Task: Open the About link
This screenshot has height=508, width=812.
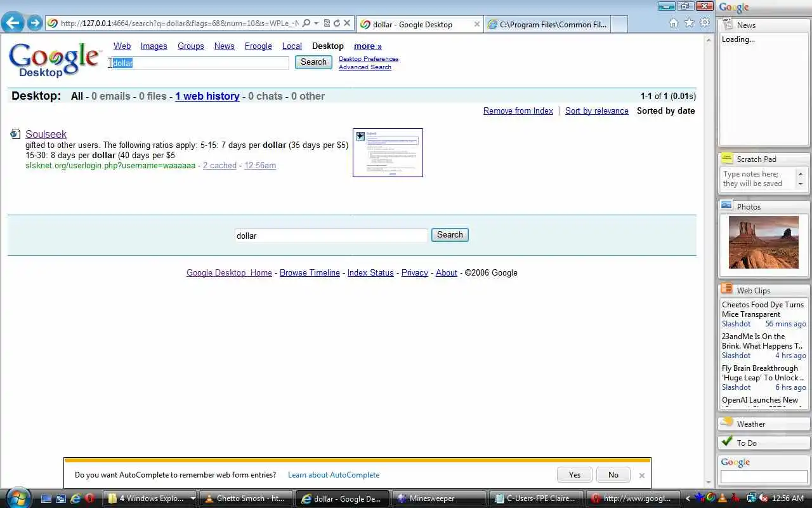Action: click(447, 272)
